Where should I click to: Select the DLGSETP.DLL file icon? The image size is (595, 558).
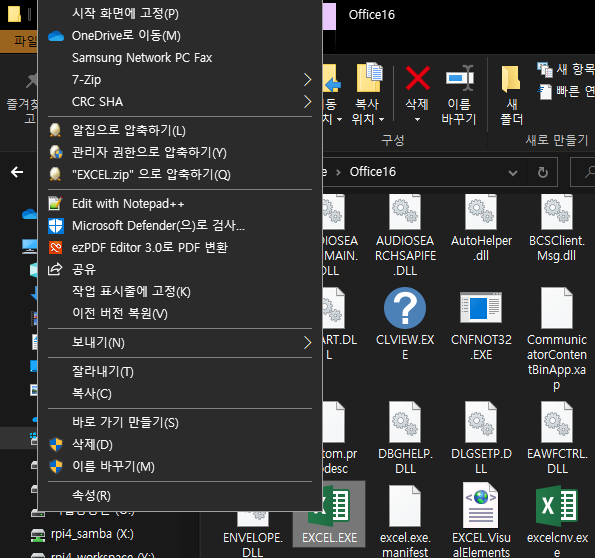[481, 422]
